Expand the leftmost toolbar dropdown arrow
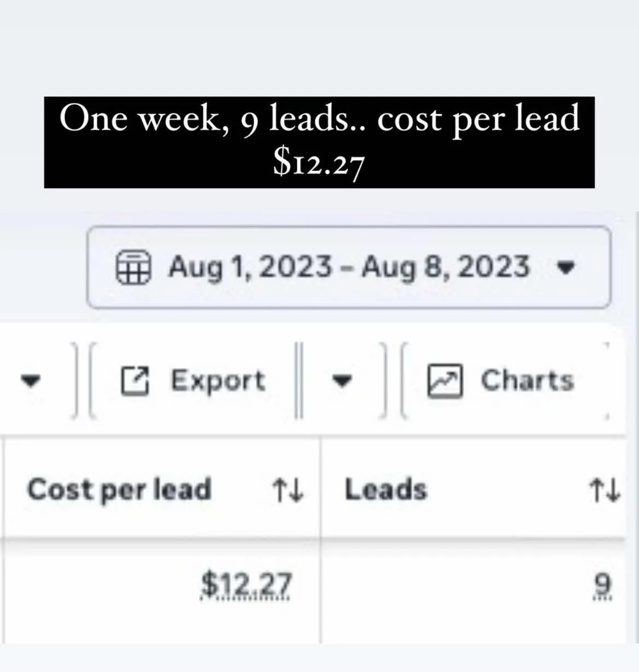The width and height of the screenshot is (639, 672). tap(31, 380)
